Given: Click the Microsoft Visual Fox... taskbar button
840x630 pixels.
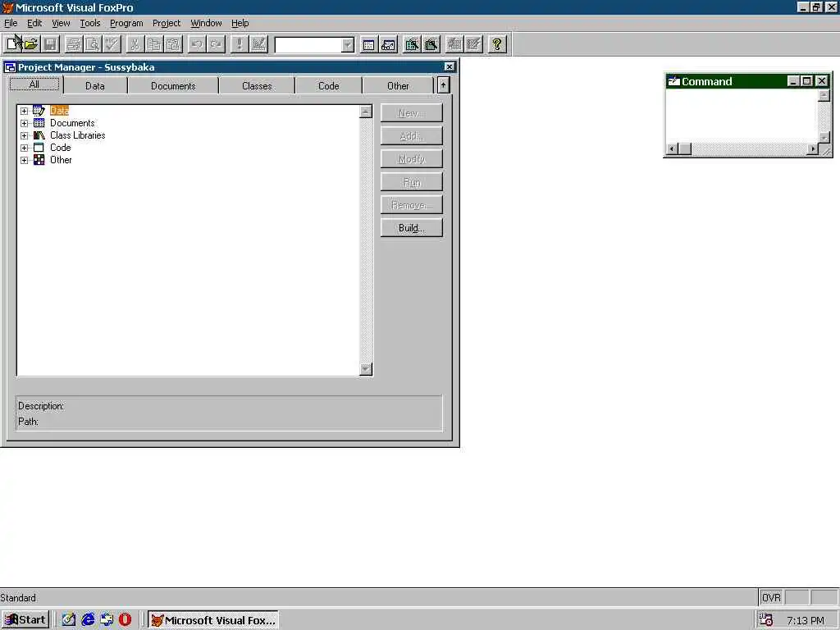Looking at the screenshot, I should point(213,620).
